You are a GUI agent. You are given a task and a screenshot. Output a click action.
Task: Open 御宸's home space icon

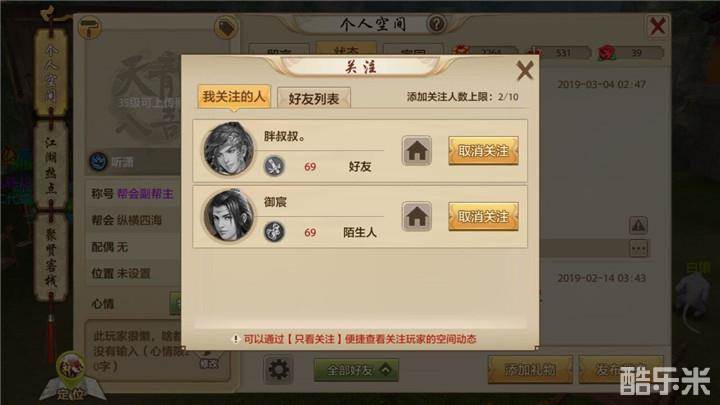tap(417, 216)
